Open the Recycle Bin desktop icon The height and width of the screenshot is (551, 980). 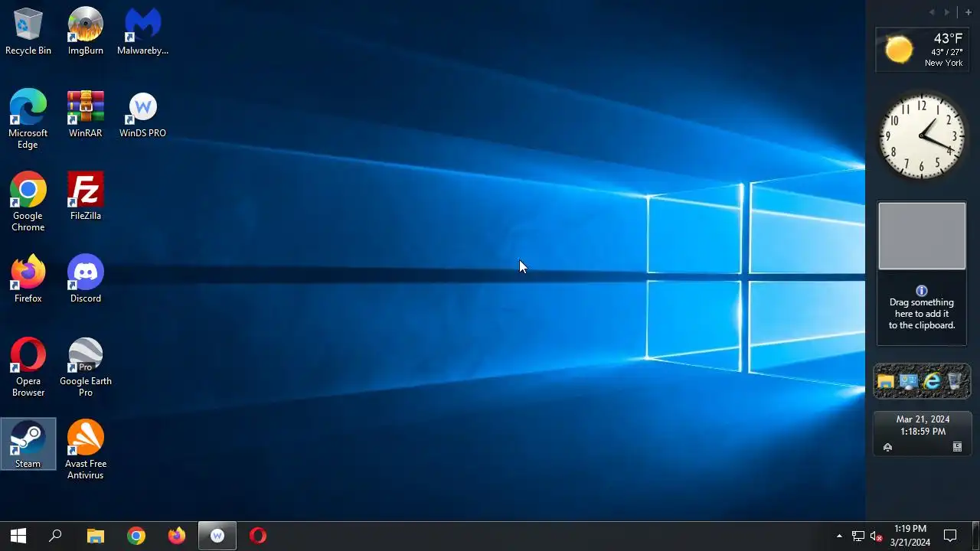click(28, 31)
